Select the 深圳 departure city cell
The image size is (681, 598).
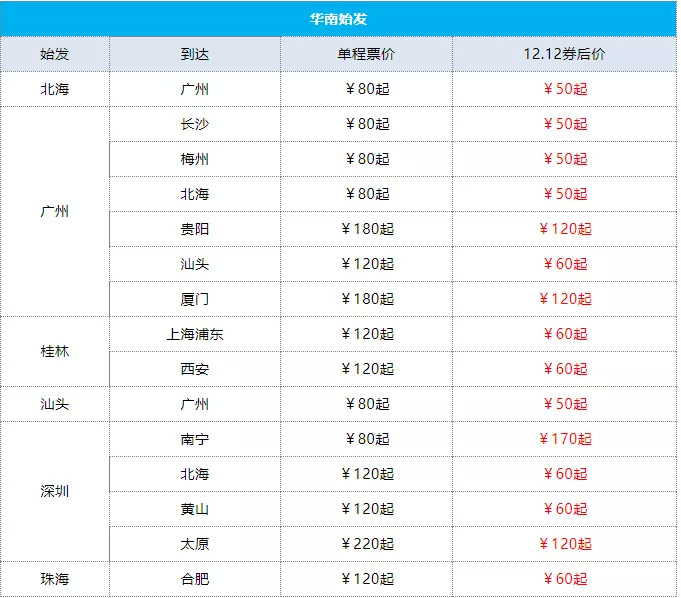point(55,492)
